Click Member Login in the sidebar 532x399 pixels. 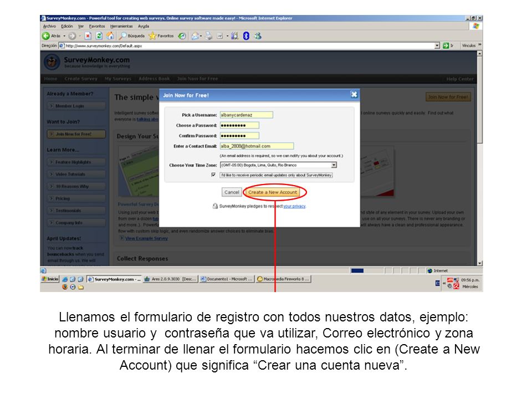click(x=76, y=106)
